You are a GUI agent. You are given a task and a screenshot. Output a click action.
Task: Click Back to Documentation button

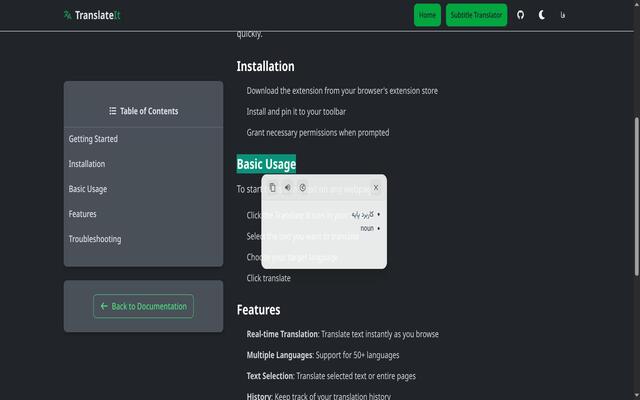click(143, 306)
